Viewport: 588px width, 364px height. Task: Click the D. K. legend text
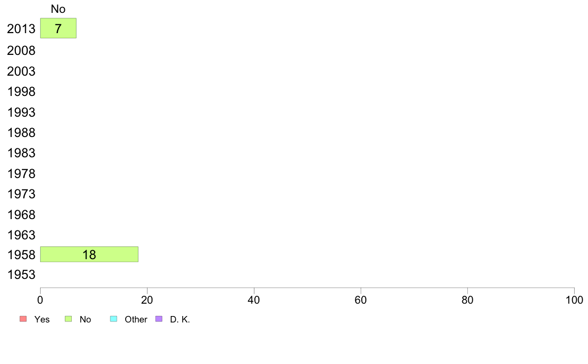pos(180,319)
